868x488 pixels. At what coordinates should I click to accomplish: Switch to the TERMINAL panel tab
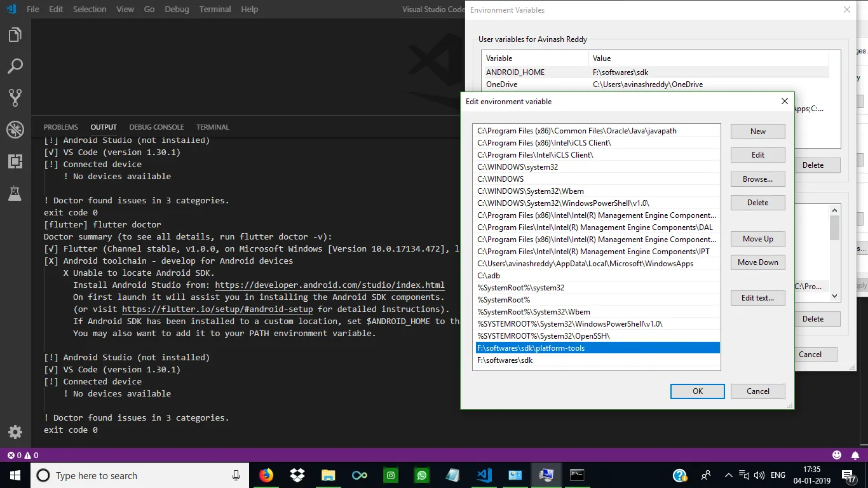pos(213,127)
